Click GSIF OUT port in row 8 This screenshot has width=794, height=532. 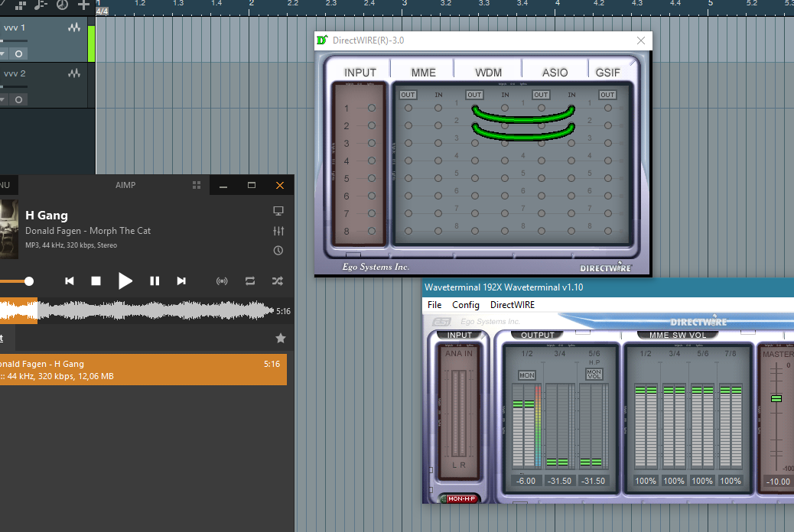coord(608,231)
